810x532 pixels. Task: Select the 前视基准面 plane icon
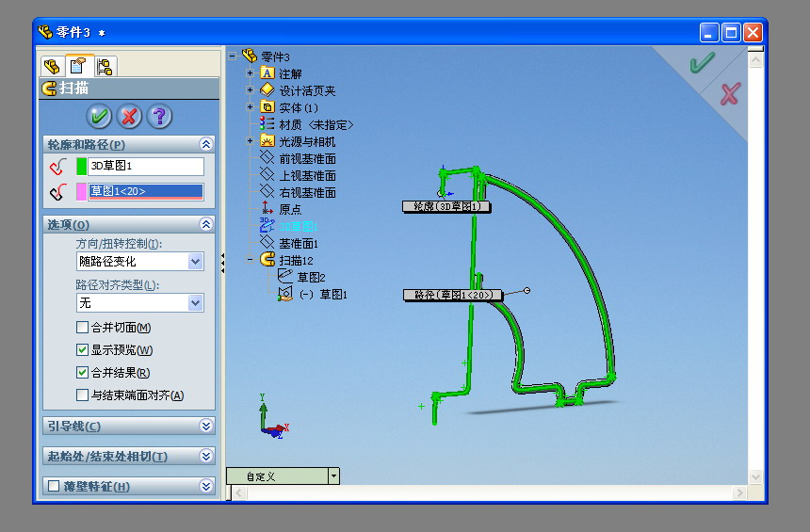pyautogui.click(x=267, y=157)
